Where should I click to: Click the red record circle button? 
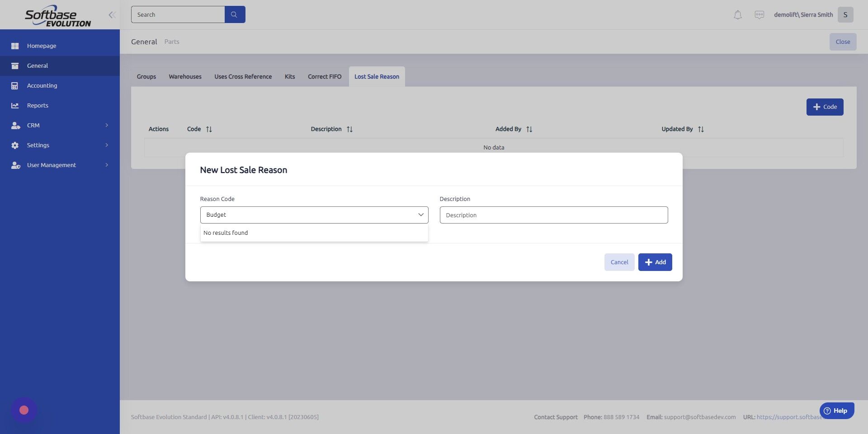click(24, 410)
